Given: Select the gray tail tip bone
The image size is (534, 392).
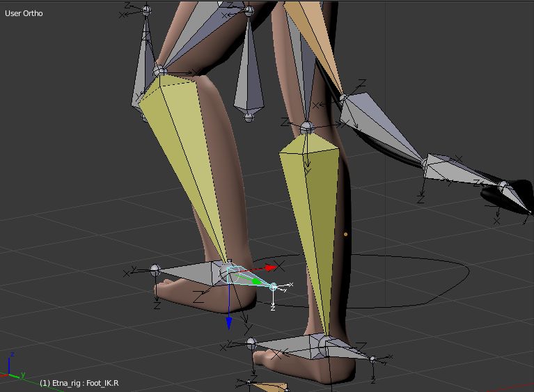Looking at the screenshot, I should point(517,198).
